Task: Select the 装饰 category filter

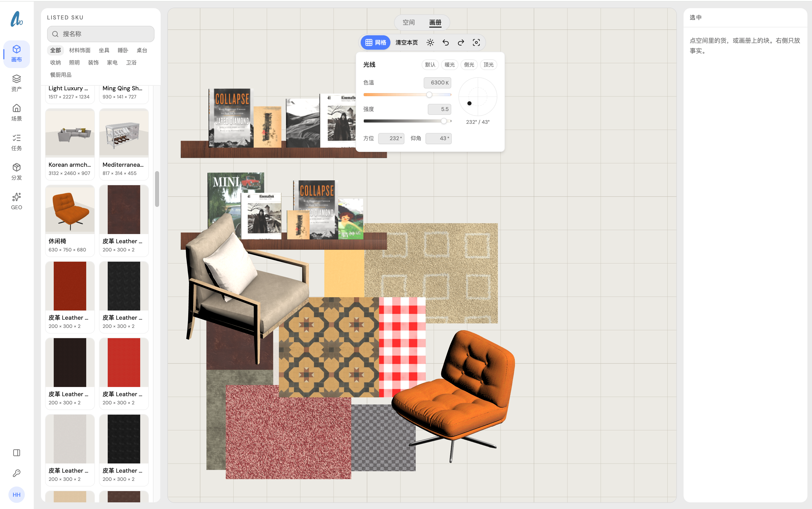Action: point(93,63)
